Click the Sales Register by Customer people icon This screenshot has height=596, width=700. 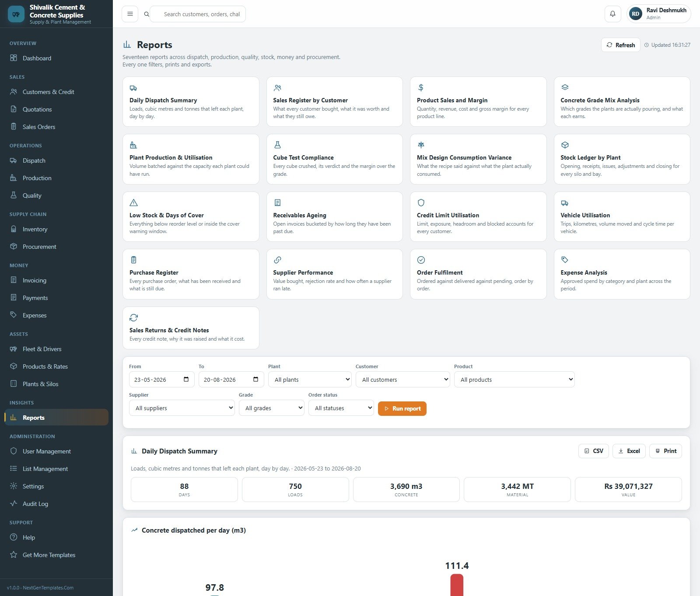coord(277,88)
